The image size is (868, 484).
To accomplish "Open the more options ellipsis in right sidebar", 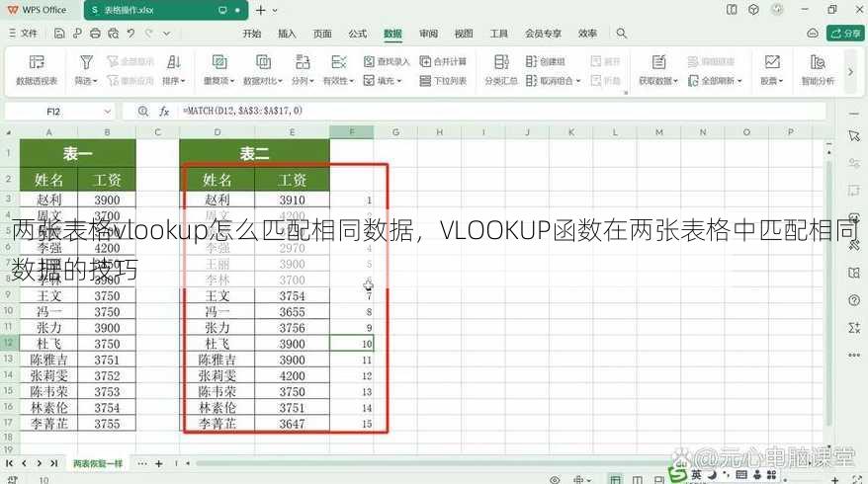I will (x=854, y=356).
